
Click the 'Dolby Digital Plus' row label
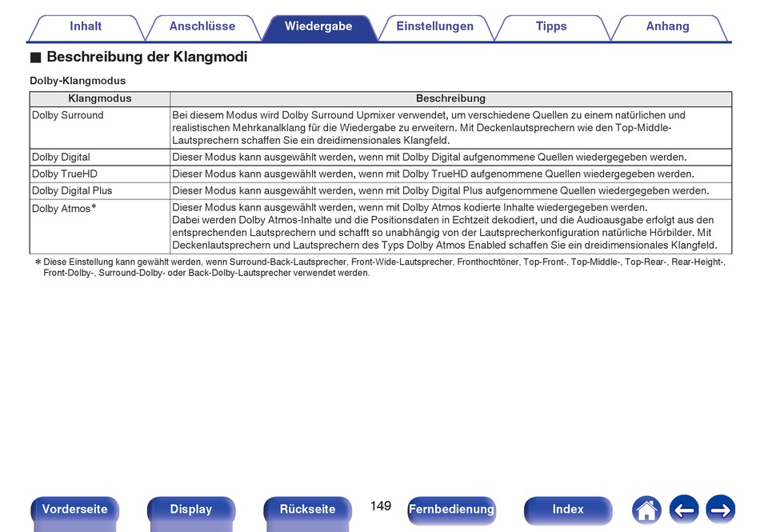pos(72,191)
